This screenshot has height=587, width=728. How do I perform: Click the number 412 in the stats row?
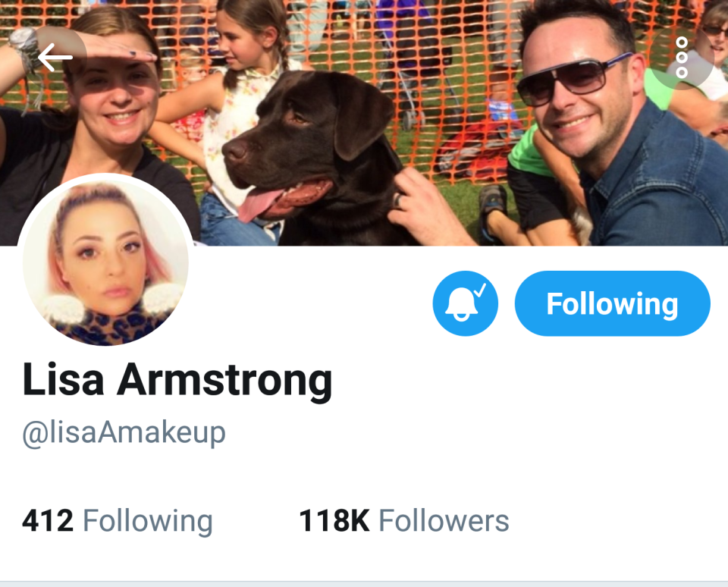[47, 520]
